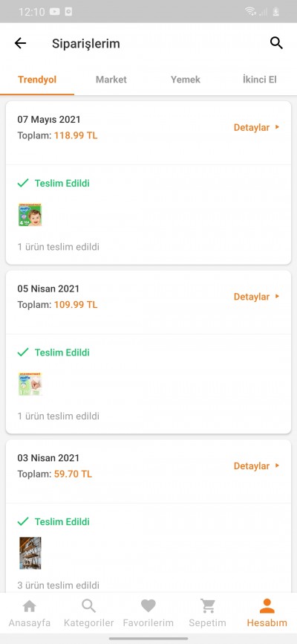The height and width of the screenshot is (644, 297).
Task: Tap the 109.99 TL total amount
Action: tap(76, 305)
